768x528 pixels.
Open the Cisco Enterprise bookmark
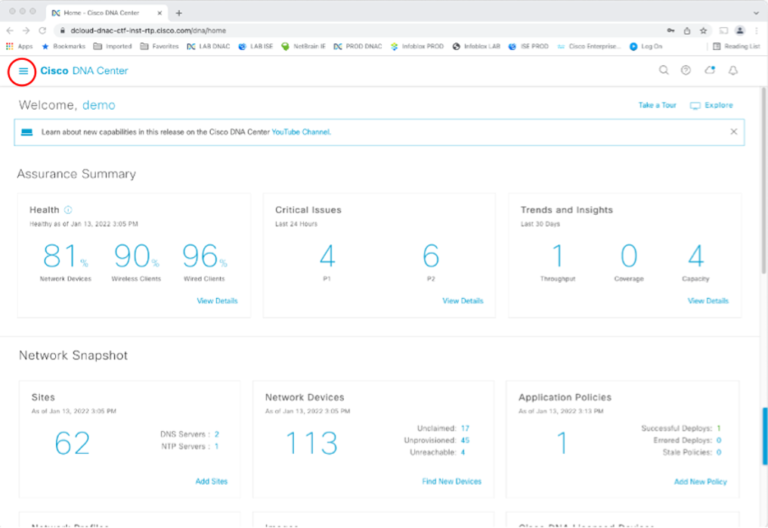pos(589,46)
